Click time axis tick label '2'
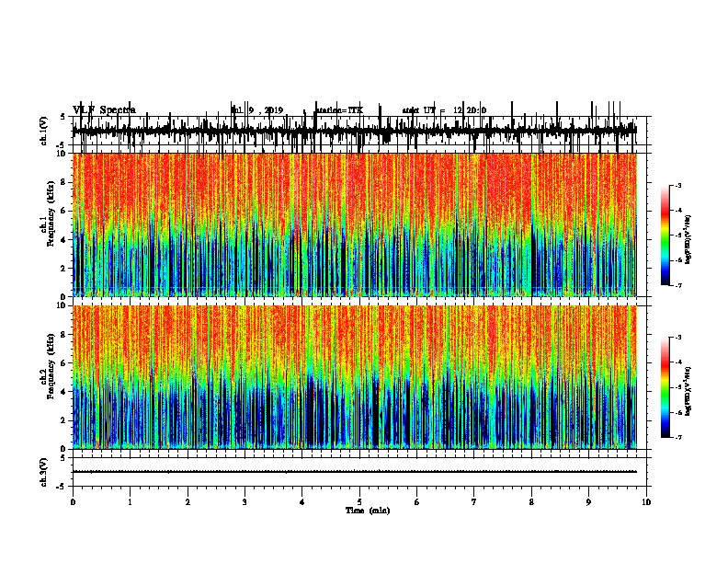This screenshot has height=563, width=728. pos(188,502)
